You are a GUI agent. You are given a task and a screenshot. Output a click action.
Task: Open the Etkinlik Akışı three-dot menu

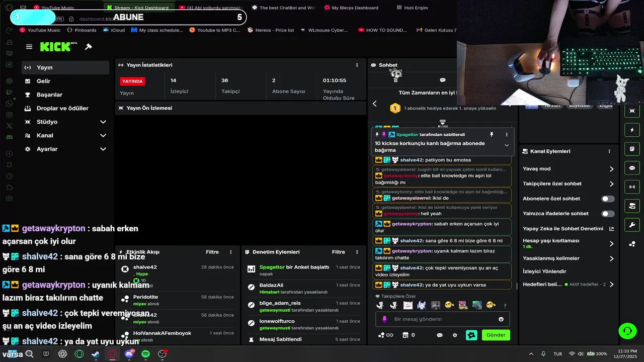(x=231, y=252)
